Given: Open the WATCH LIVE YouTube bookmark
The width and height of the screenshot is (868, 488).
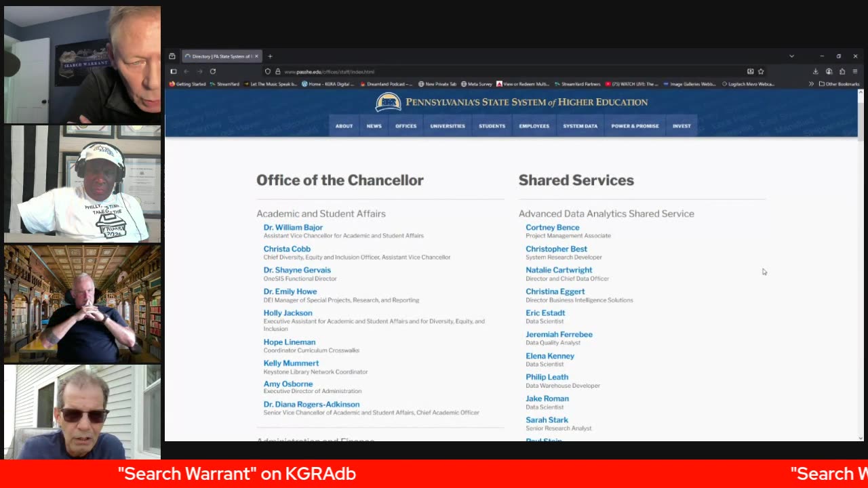Looking at the screenshot, I should pyautogui.click(x=631, y=84).
